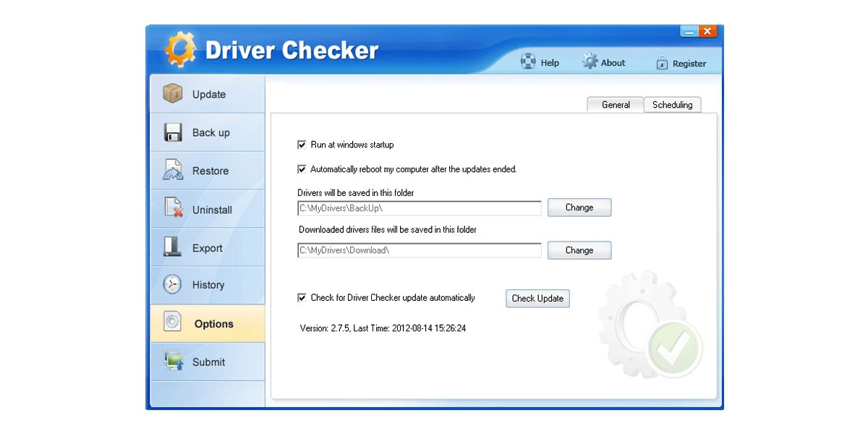868x434 pixels.
Task: Open the Back up section label
Action: point(211,132)
